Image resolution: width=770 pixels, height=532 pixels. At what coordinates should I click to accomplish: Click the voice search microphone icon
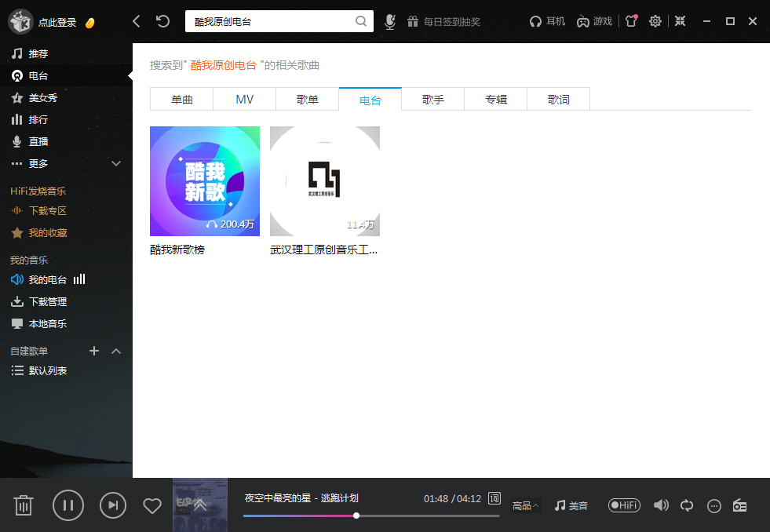pyautogui.click(x=389, y=21)
